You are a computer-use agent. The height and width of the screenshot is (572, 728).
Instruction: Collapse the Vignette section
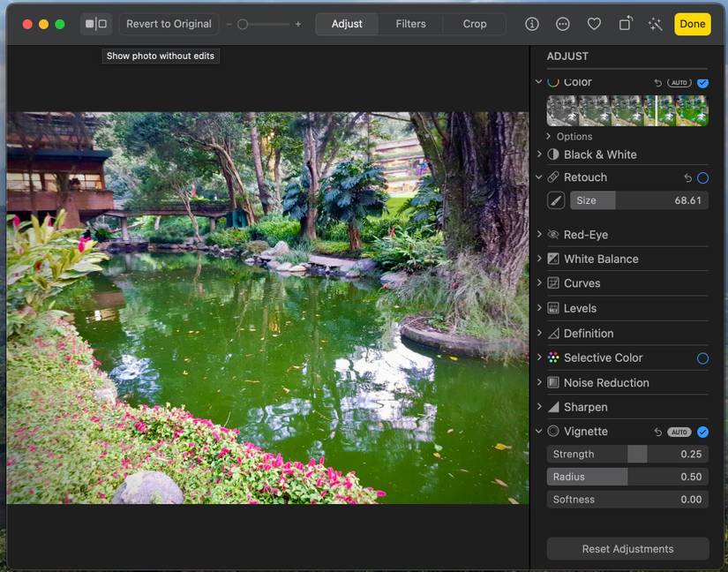538,432
